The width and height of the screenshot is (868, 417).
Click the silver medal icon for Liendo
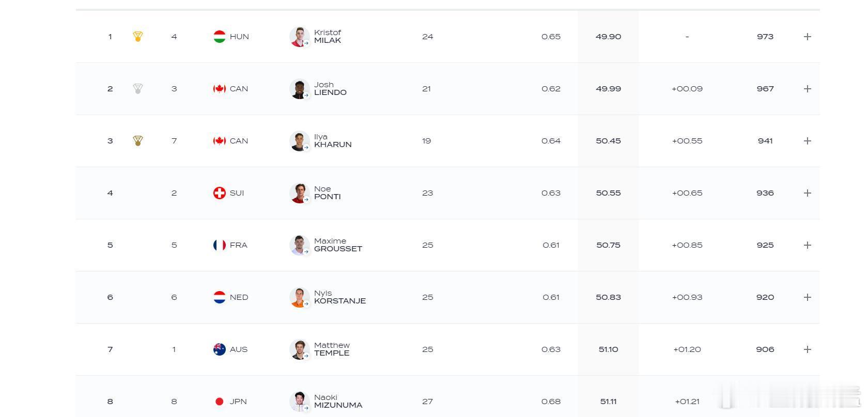coord(138,89)
